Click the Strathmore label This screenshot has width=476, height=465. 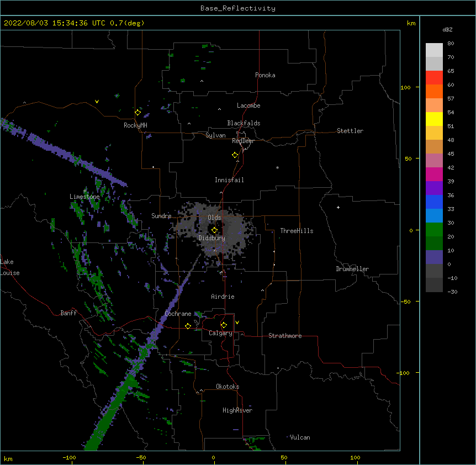285,336
